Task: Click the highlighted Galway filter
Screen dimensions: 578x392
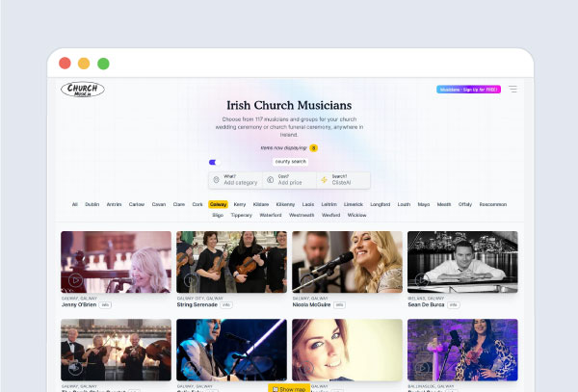Action: 219,204
